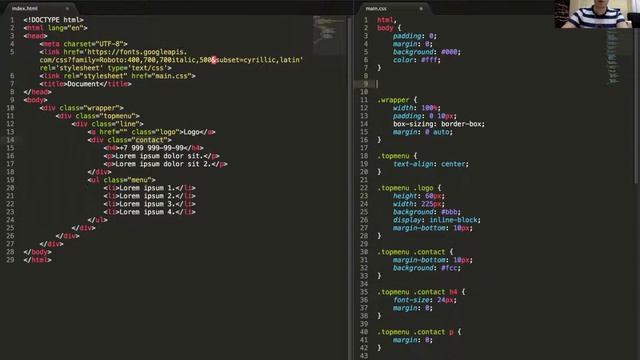Image resolution: width=640 pixels, height=360 pixels.
Task: Click the '.wrapper {' selector line
Action: pyautogui.click(x=397, y=100)
